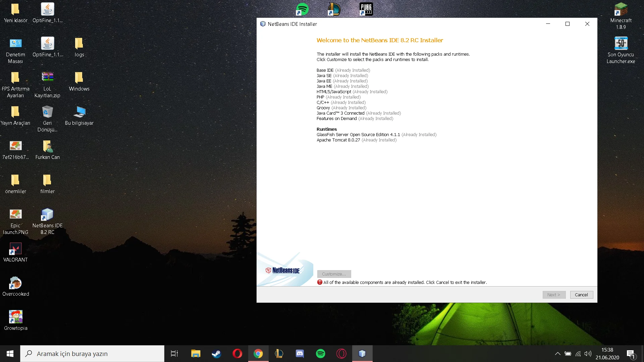
Task: Open the volume control in system tray
Action: (x=588, y=354)
